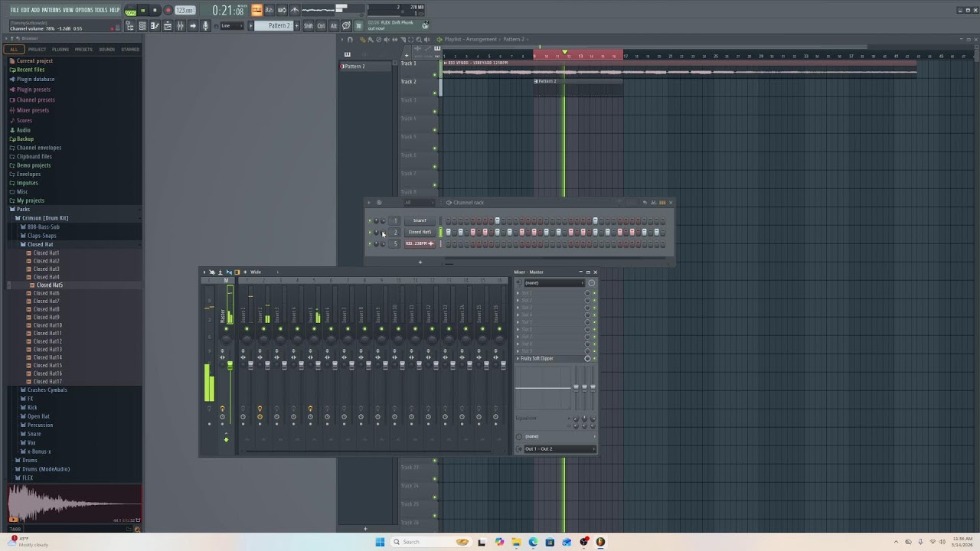This screenshot has height=551, width=980.
Task: Open the VIEW menu
Action: (68, 10)
